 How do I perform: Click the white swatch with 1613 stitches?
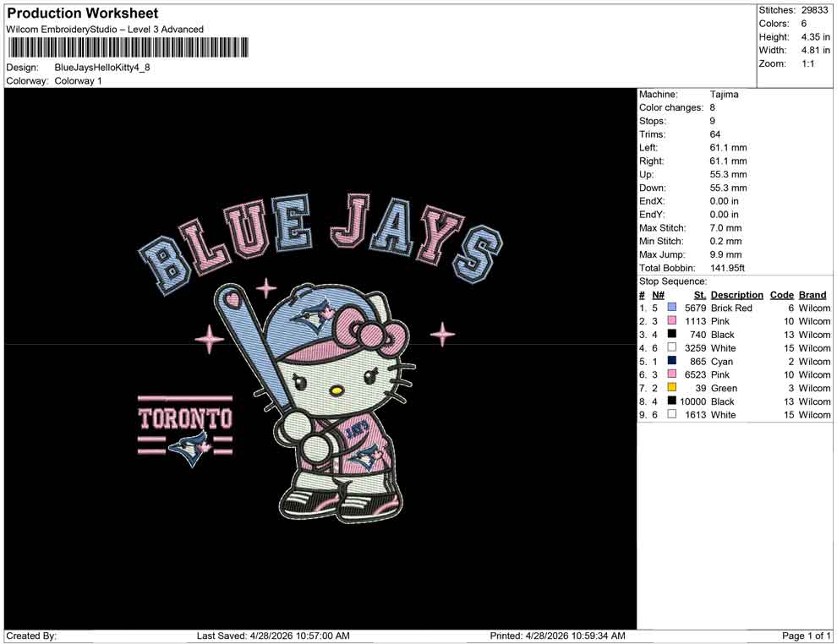(672, 414)
